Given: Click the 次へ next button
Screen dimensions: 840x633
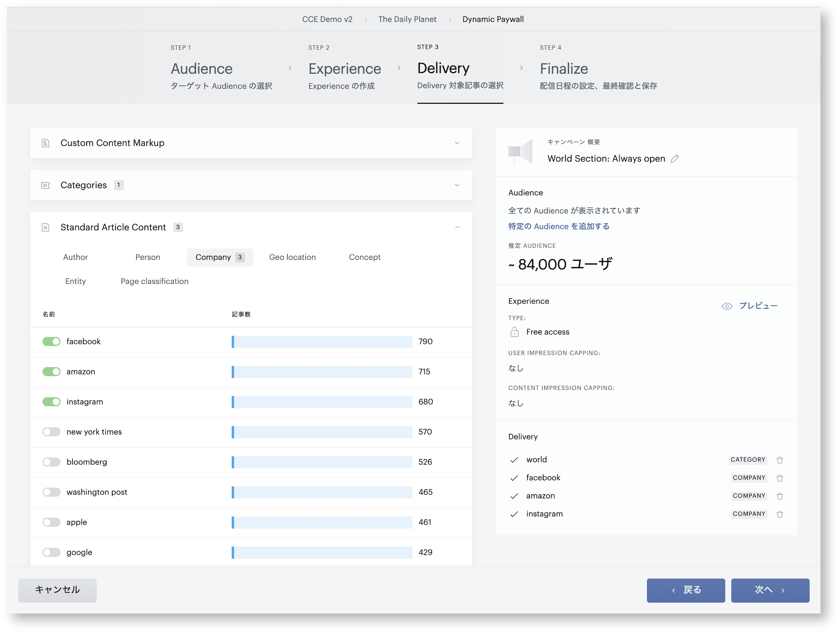Looking at the screenshot, I should point(770,590).
